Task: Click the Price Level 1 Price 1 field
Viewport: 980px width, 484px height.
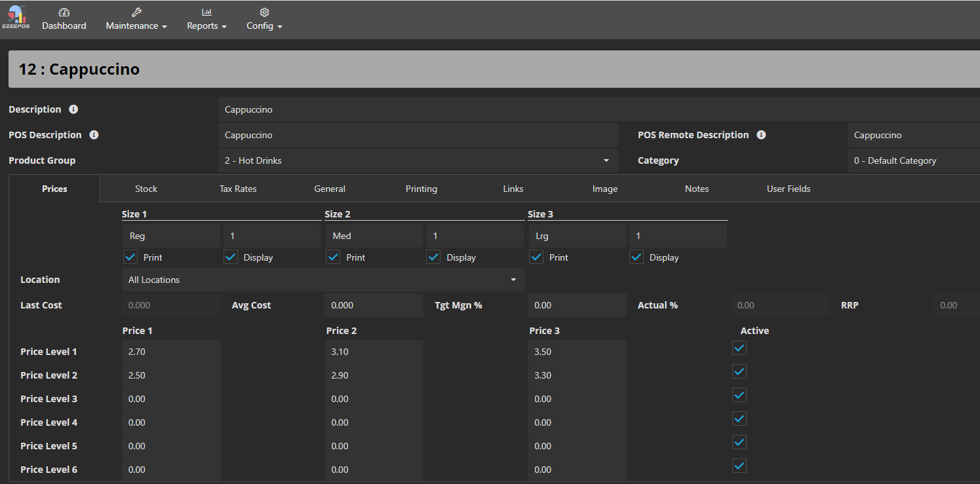Action: click(x=171, y=352)
